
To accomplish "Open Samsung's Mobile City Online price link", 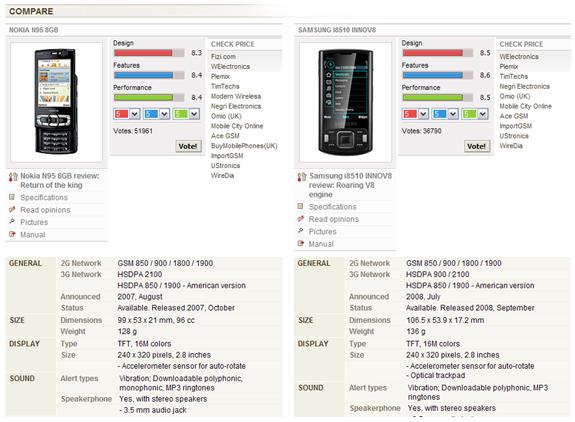I will [525, 106].
